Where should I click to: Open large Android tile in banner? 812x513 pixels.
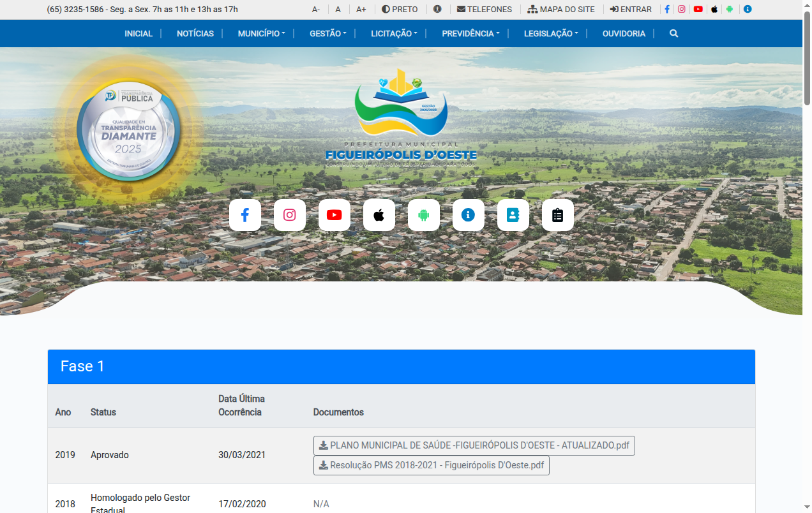coord(424,215)
